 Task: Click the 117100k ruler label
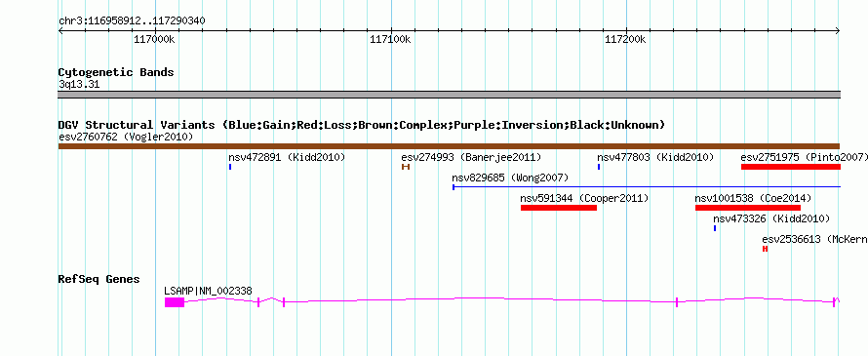point(390,39)
